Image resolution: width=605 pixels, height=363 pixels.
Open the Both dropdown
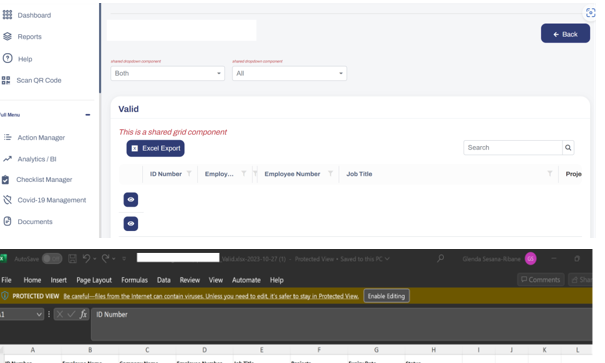pyautogui.click(x=167, y=73)
